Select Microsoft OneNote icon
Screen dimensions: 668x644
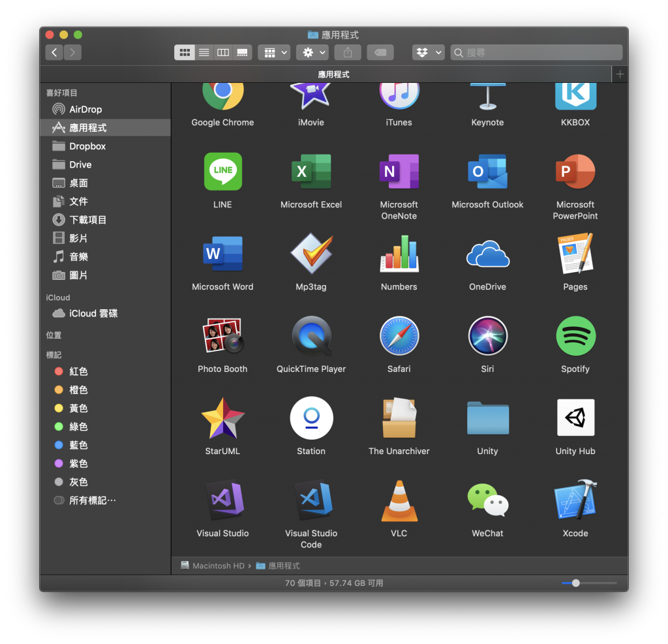tap(399, 172)
